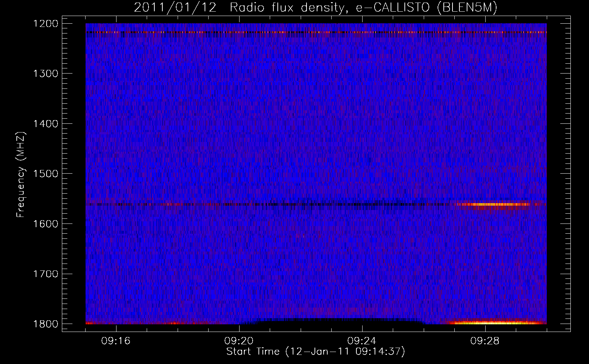
Task: Click the 1300 frequency tick label
Action: (46, 74)
